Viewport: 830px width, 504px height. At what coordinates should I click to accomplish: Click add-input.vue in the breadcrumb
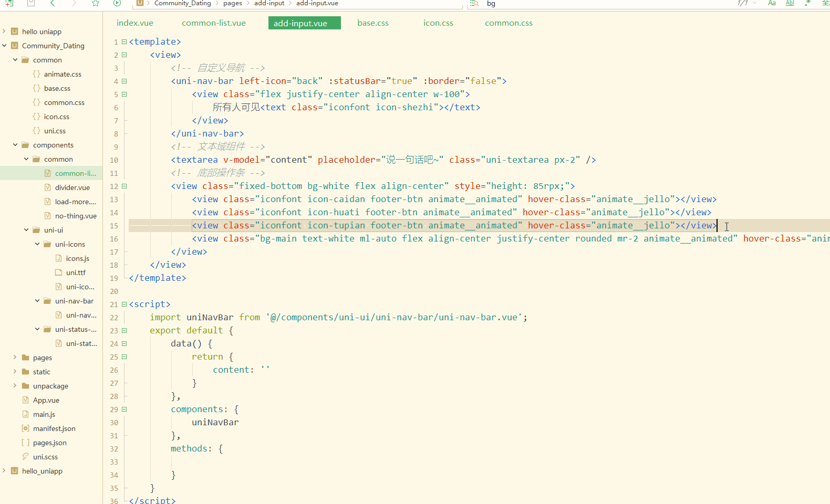click(x=317, y=3)
